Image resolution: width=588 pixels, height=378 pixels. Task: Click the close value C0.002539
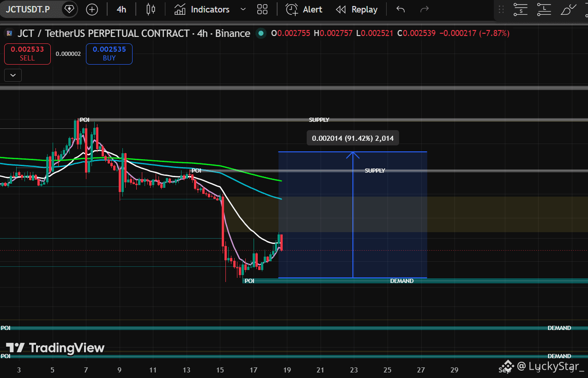point(417,33)
